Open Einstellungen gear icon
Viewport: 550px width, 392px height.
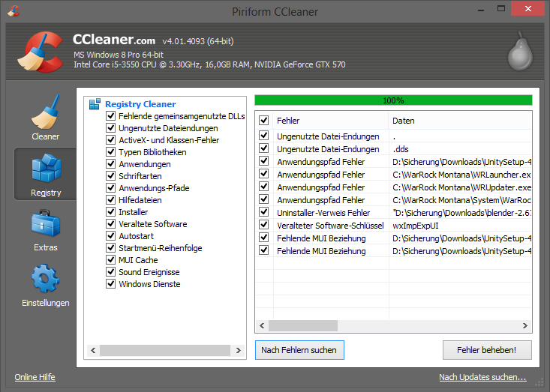pyautogui.click(x=45, y=279)
